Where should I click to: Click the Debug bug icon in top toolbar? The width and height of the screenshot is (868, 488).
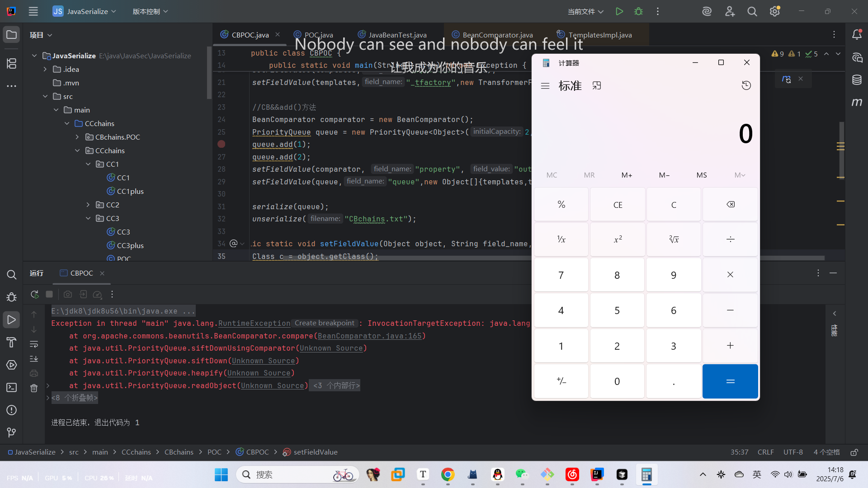(638, 11)
